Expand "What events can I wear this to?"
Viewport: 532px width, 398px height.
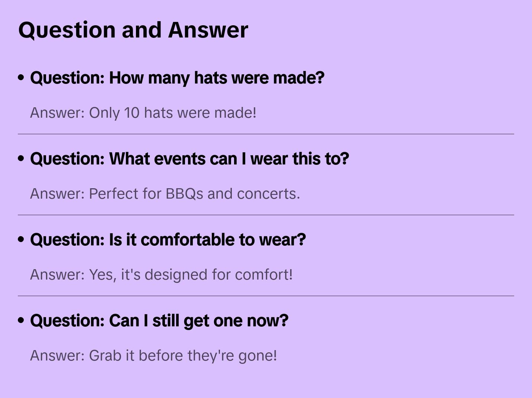pyautogui.click(x=189, y=159)
